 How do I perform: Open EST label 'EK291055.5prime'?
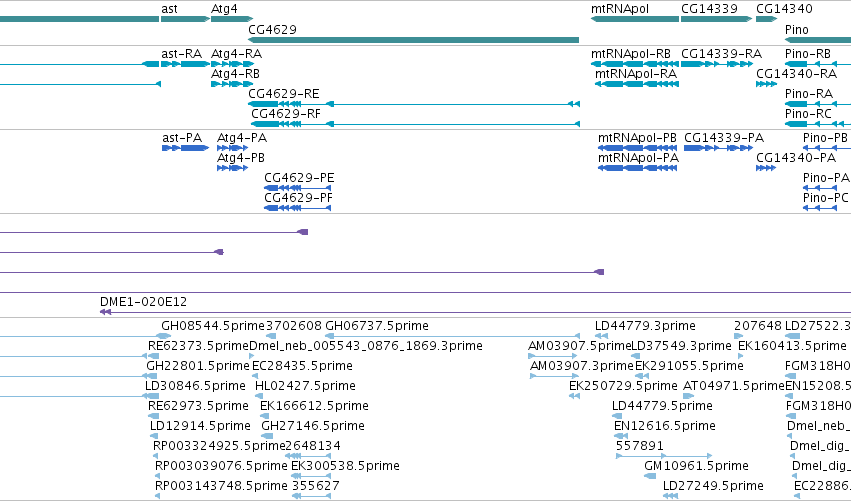click(689, 366)
